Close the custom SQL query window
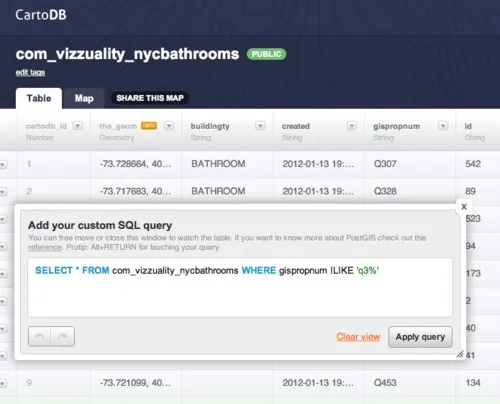Viewport: 500px width, 404px height. point(464,207)
